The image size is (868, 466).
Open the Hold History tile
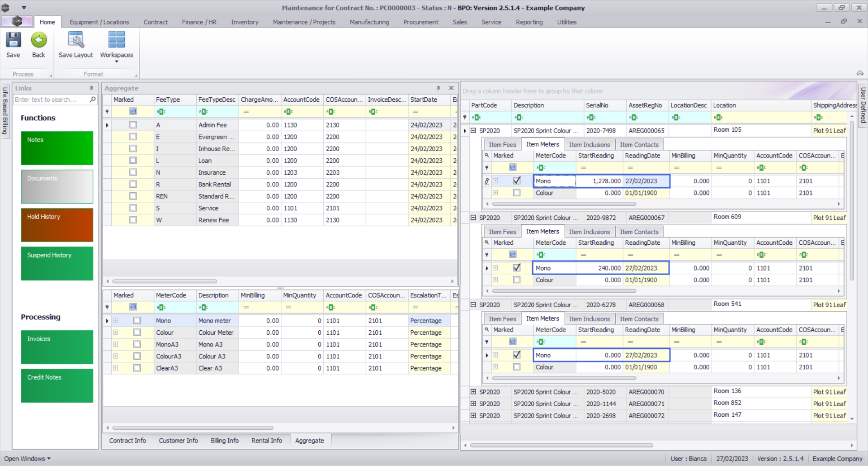tap(57, 225)
